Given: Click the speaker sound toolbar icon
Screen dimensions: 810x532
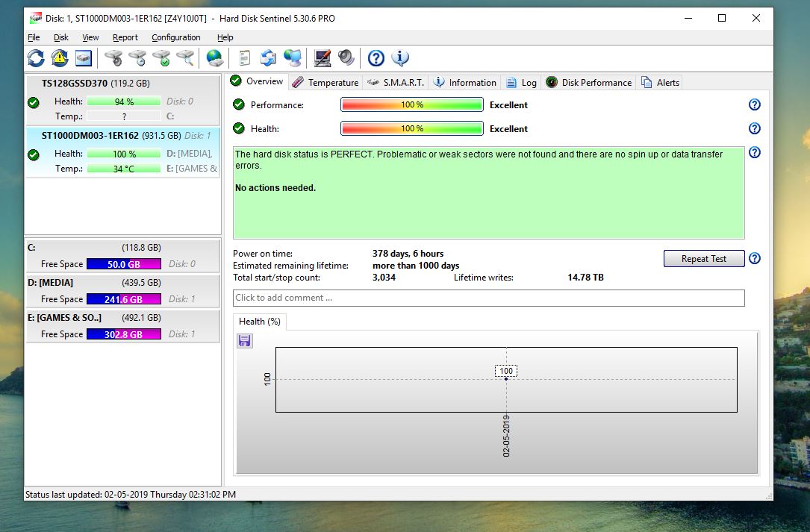Looking at the screenshot, I should pos(346,57).
